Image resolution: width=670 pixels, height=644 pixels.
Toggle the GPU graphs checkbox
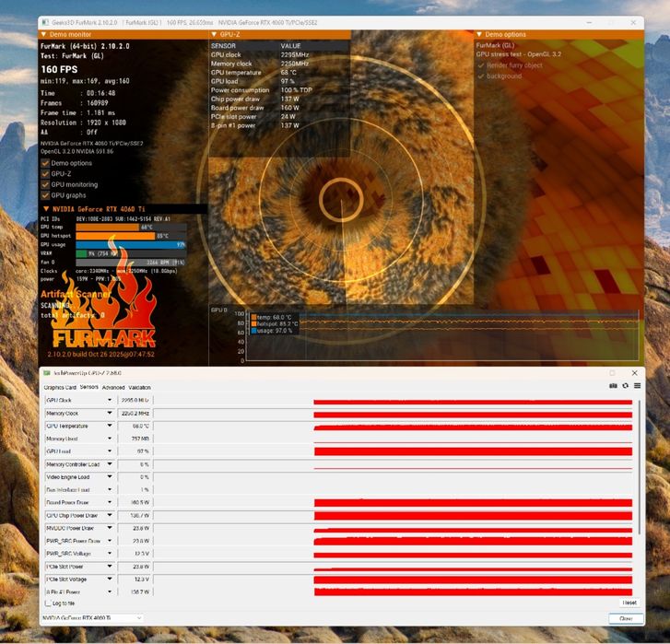(45, 195)
